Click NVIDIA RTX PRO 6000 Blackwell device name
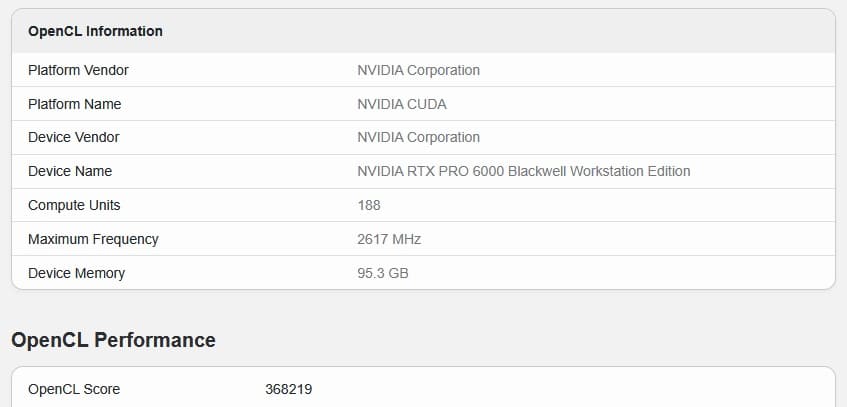The width and height of the screenshot is (847, 407). click(x=523, y=171)
